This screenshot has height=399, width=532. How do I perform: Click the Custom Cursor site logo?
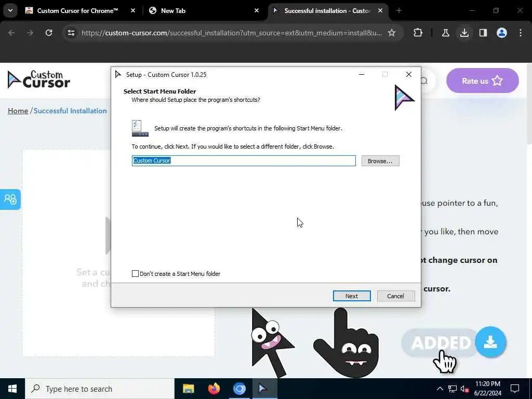click(38, 79)
